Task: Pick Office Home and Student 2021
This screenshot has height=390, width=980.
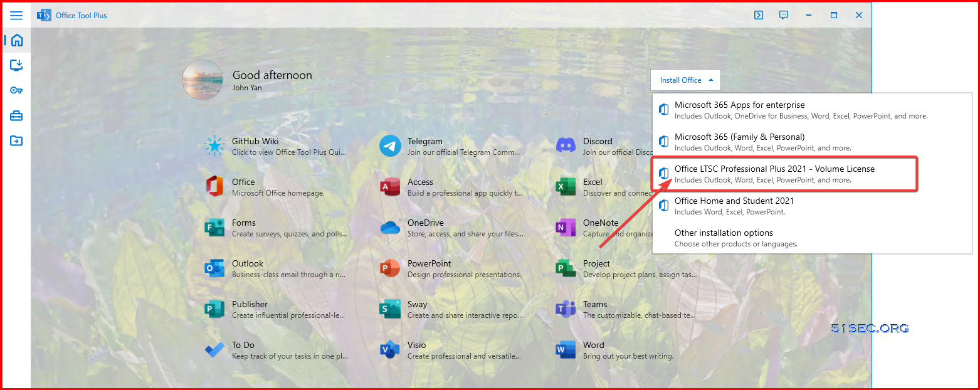Action: (812, 206)
